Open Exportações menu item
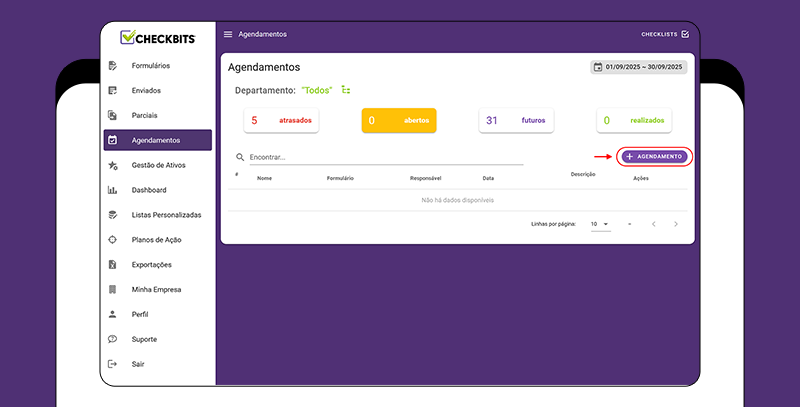 158,265
